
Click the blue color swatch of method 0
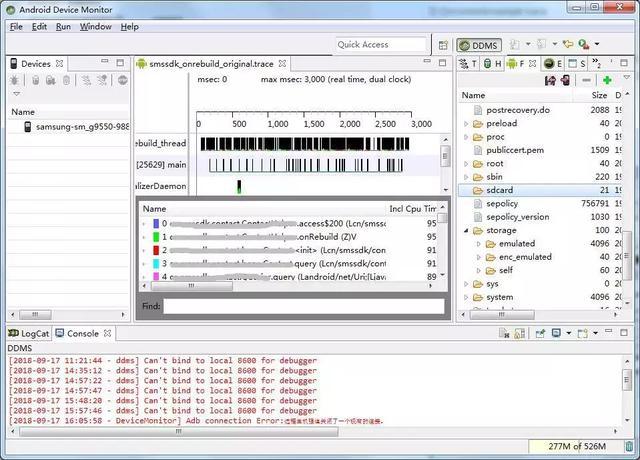click(156, 223)
